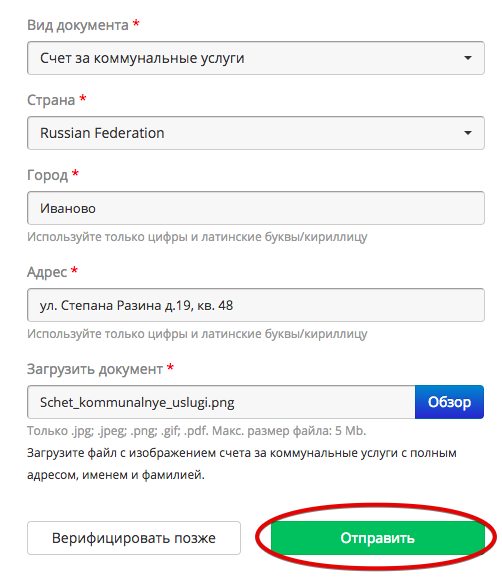Click the red asterisk next to 'Вид документа'
The width and height of the screenshot is (502, 584).
point(136,23)
